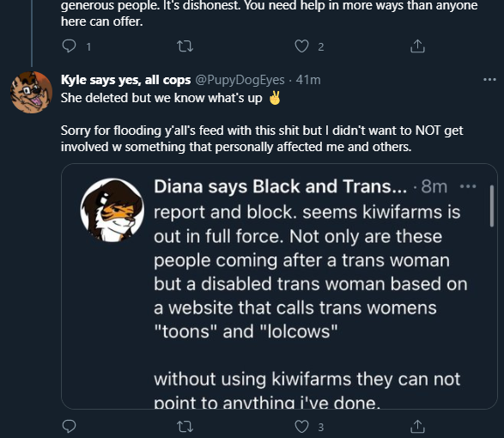The height and width of the screenshot is (438, 504).
Task: Like the top tweet with 2 likes
Action: [x=301, y=46]
